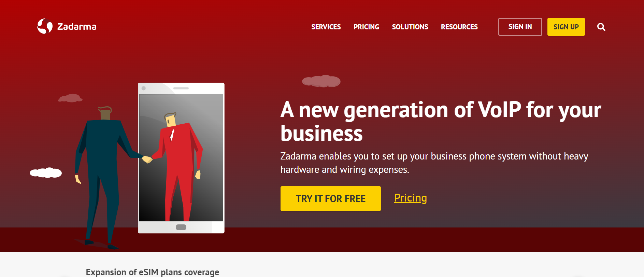Image resolution: width=644 pixels, height=277 pixels.
Task: Open the Services menu
Action: [x=326, y=27]
